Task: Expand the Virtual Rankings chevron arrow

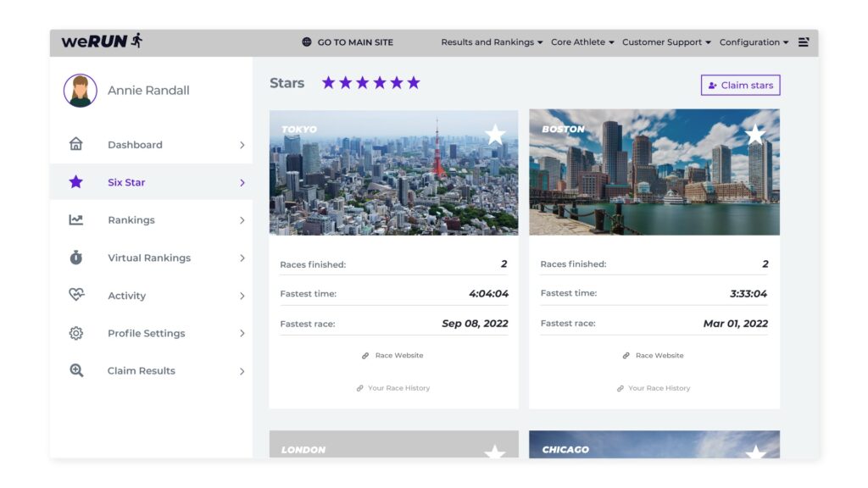Action: (242, 258)
